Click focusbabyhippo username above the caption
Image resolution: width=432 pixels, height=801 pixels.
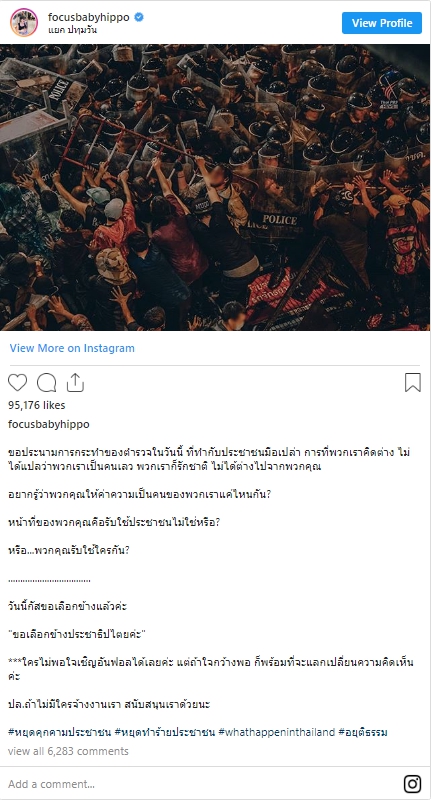(x=49, y=424)
